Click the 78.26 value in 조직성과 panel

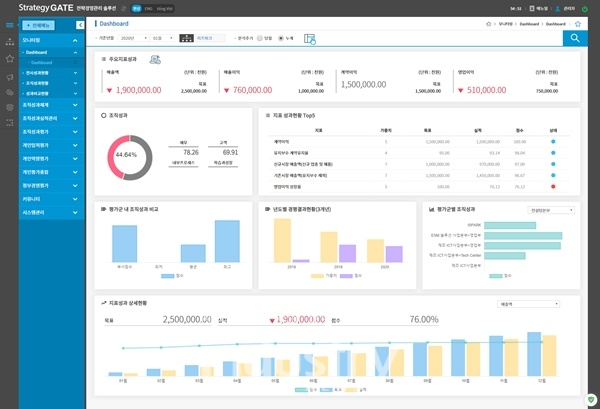(x=191, y=152)
